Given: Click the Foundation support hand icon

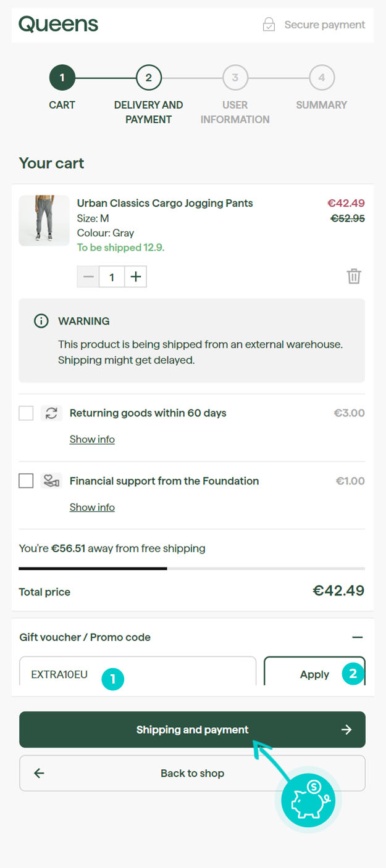Looking at the screenshot, I should (x=51, y=481).
